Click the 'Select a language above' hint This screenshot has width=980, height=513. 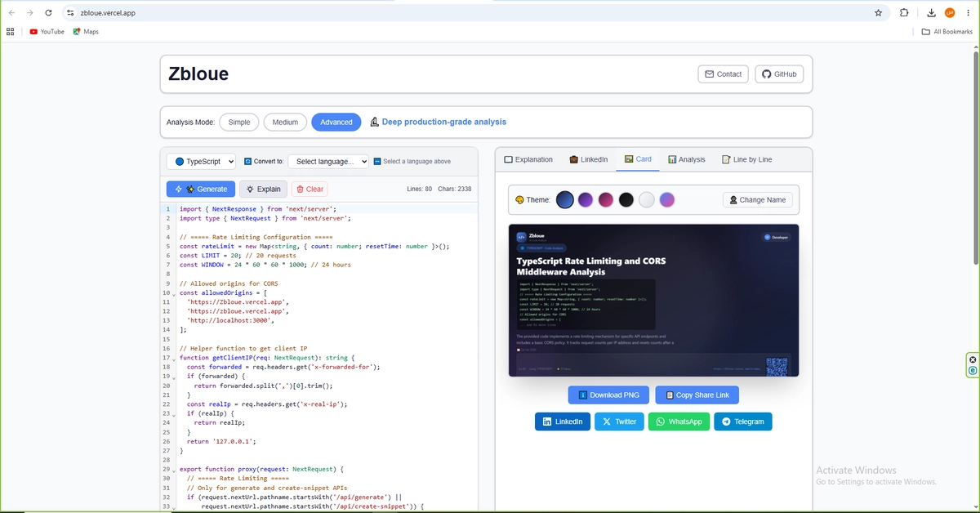[x=416, y=162]
